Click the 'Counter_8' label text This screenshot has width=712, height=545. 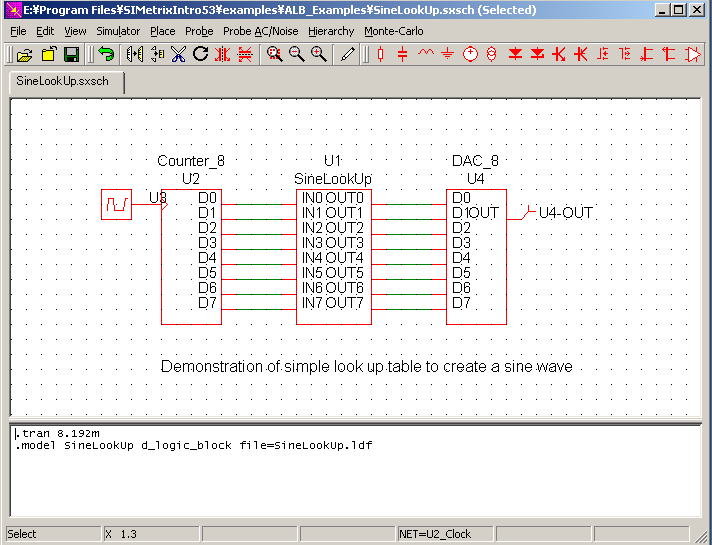pyautogui.click(x=191, y=161)
